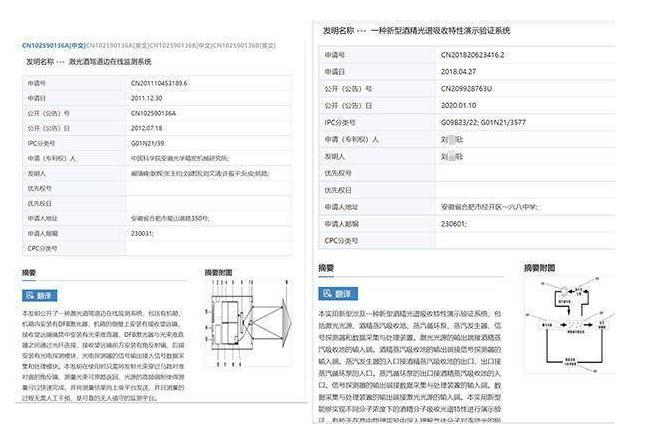Select postal code 230601
Screen dimensions: 647x437
(x=453, y=224)
